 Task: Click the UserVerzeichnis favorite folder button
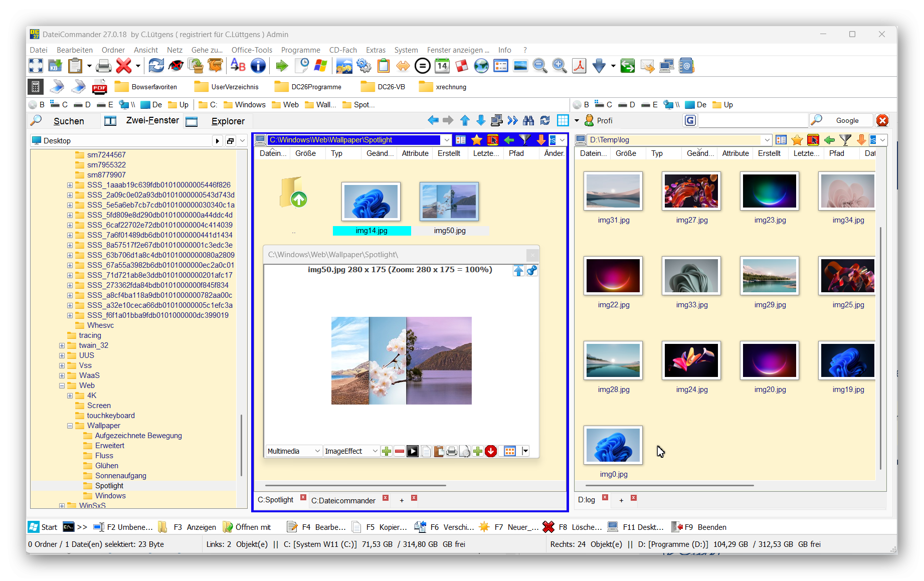(x=227, y=87)
